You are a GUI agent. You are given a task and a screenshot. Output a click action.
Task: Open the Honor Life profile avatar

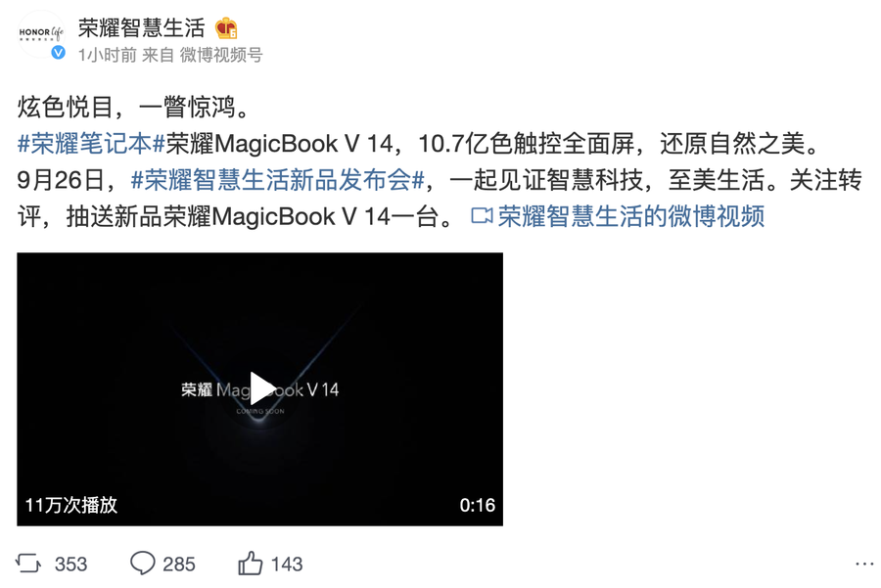point(41,34)
